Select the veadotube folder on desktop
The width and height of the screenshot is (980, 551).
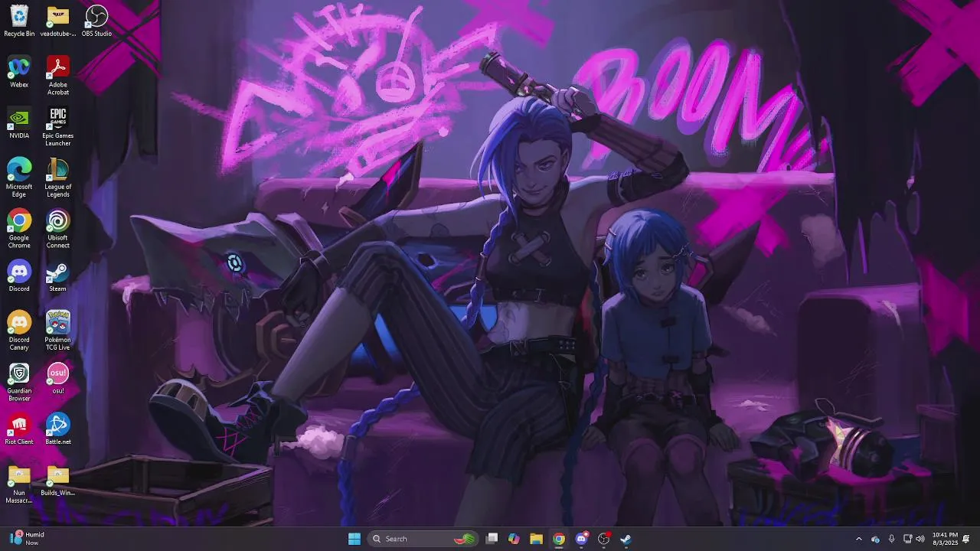click(x=57, y=21)
